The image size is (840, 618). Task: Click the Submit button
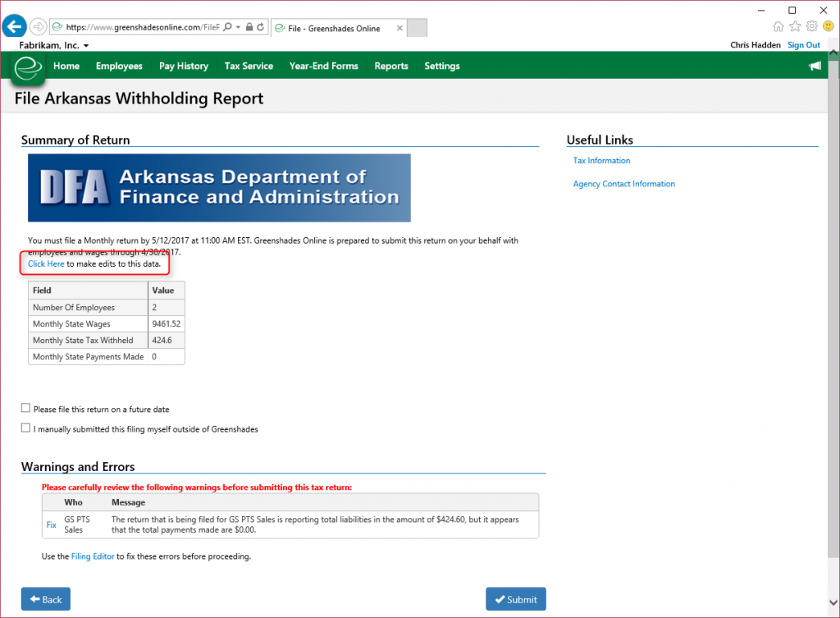(516, 599)
